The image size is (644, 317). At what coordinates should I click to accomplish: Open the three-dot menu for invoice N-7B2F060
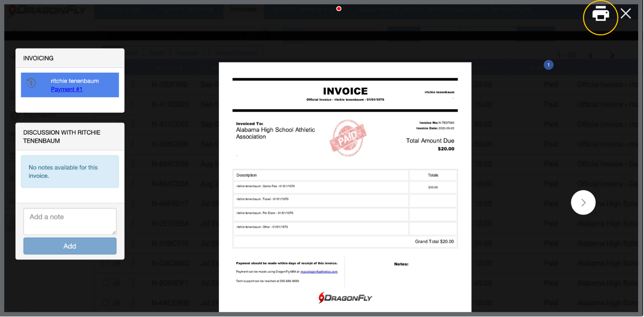[133, 85]
